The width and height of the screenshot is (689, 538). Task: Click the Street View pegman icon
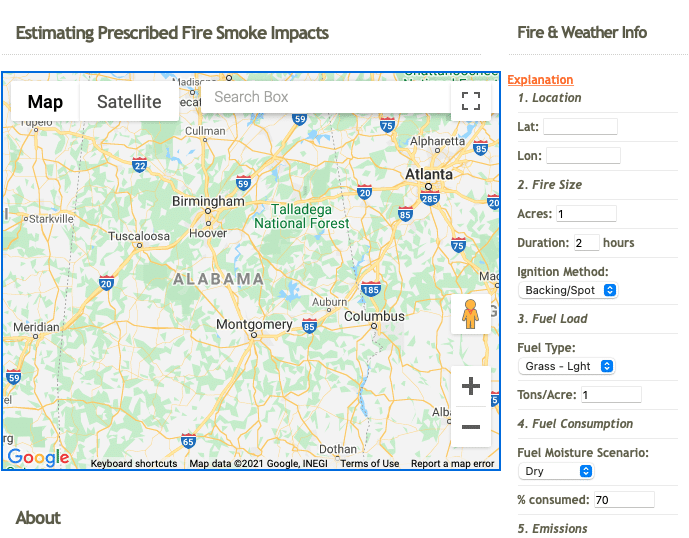tap(471, 314)
